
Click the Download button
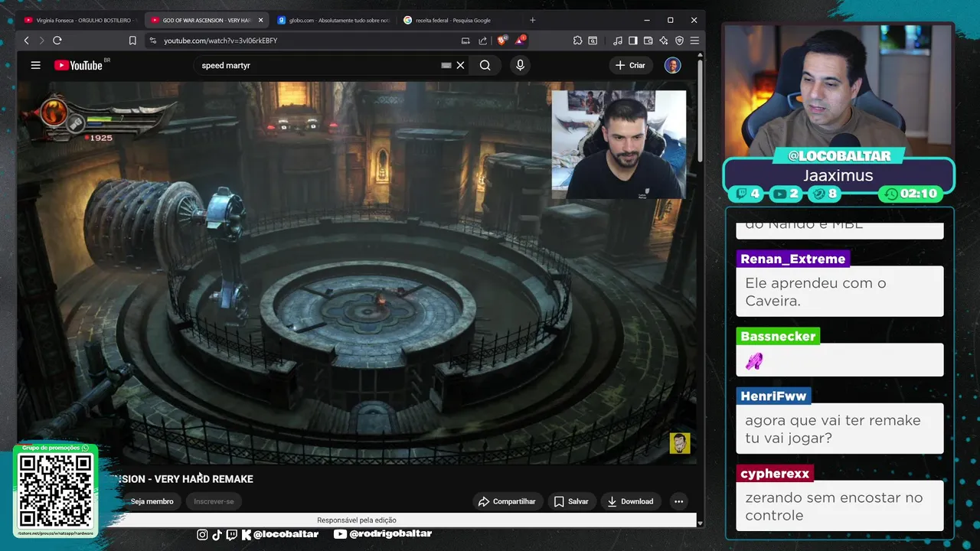point(630,501)
